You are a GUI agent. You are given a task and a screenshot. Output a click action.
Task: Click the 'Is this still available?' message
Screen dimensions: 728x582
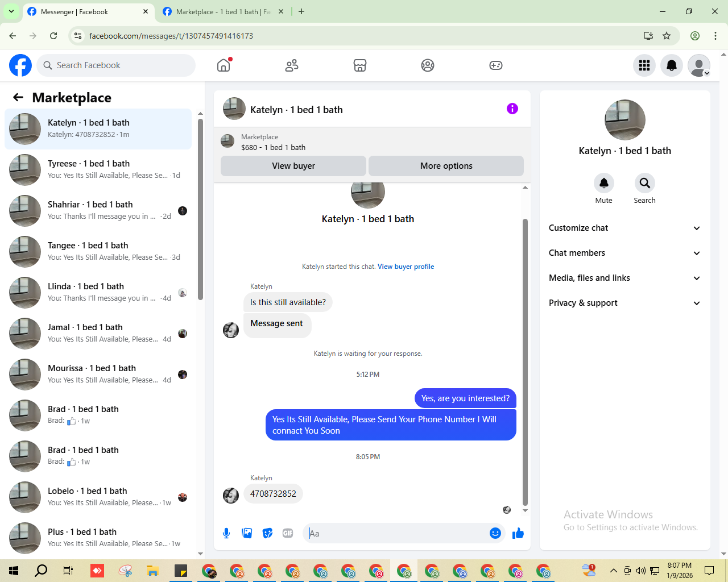[x=288, y=302]
